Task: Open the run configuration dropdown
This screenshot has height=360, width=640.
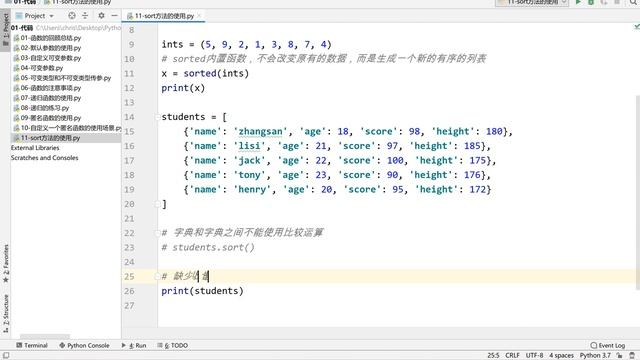Action: (532, 2)
